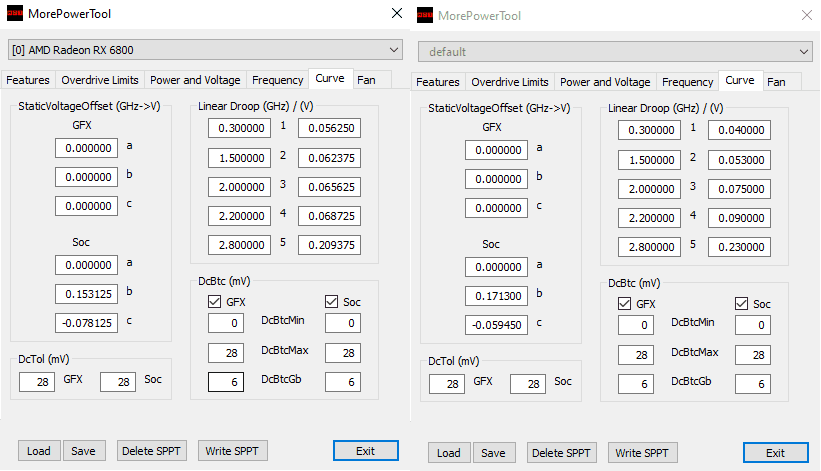The image size is (821, 471).
Task: Open Power and Voltage tab in right window
Action: coord(605,82)
